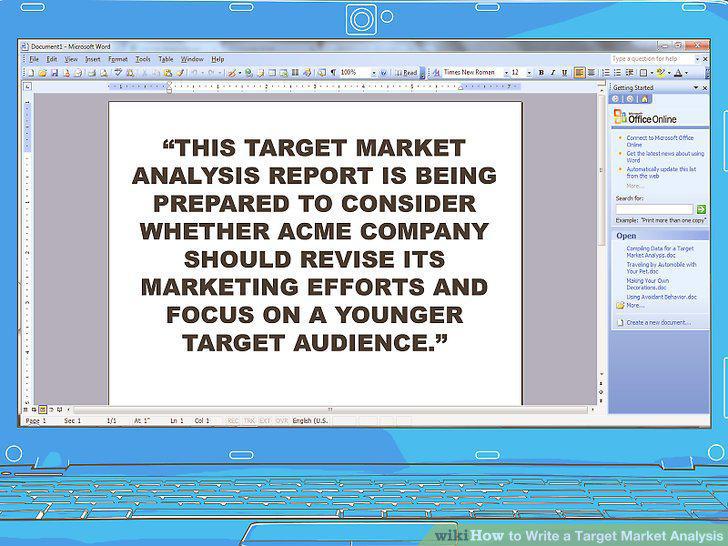This screenshot has height=546, width=728.
Task: Open the font size 12 dropdown
Action: 529,72
